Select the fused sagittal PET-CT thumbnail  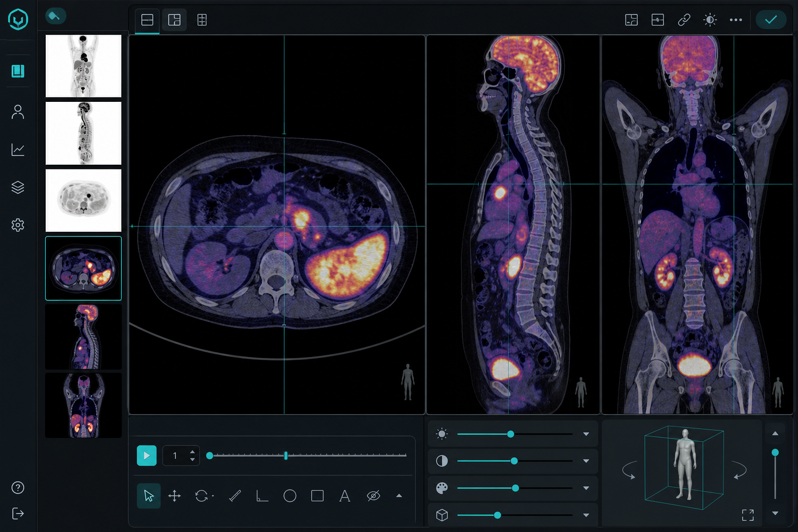[x=84, y=337]
